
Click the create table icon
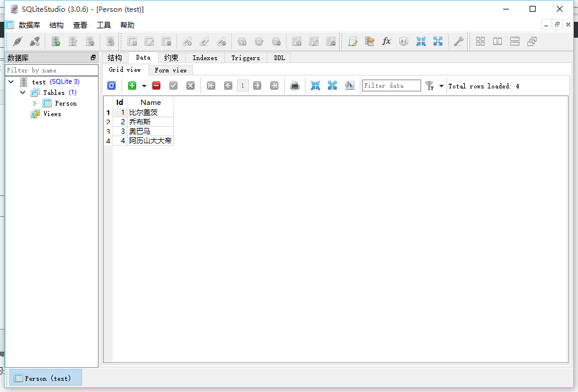132,41
